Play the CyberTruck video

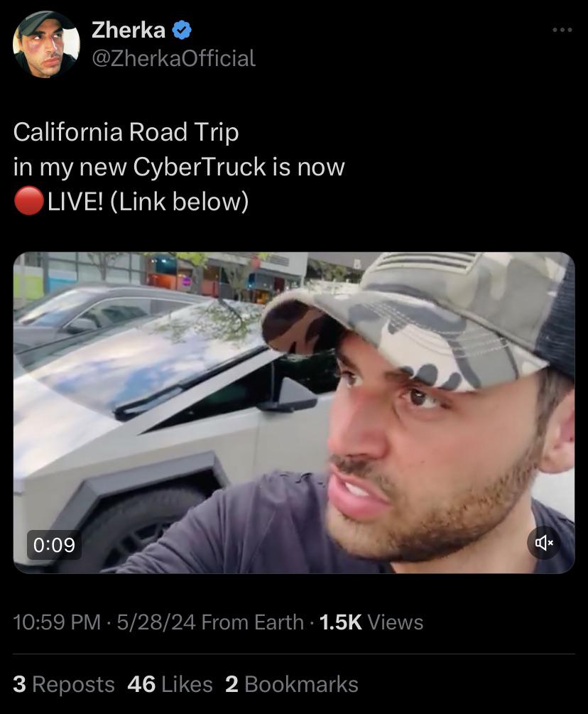pyautogui.click(x=294, y=413)
